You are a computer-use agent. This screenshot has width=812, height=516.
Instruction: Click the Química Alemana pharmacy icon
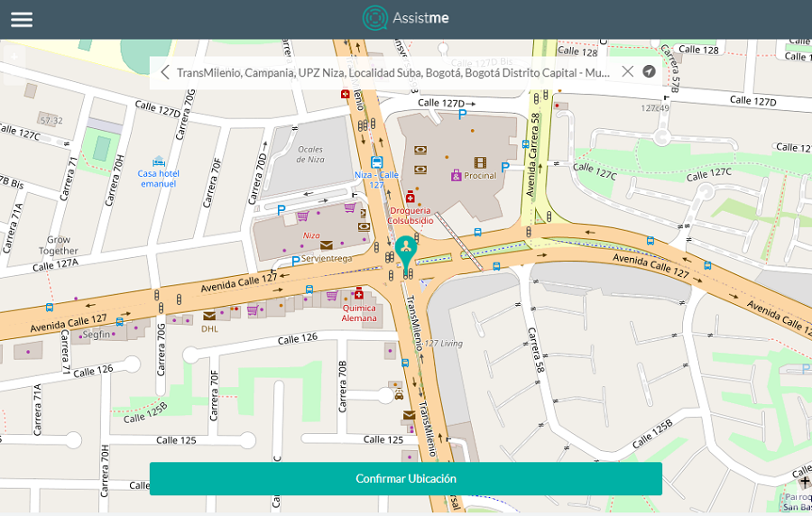click(x=358, y=293)
